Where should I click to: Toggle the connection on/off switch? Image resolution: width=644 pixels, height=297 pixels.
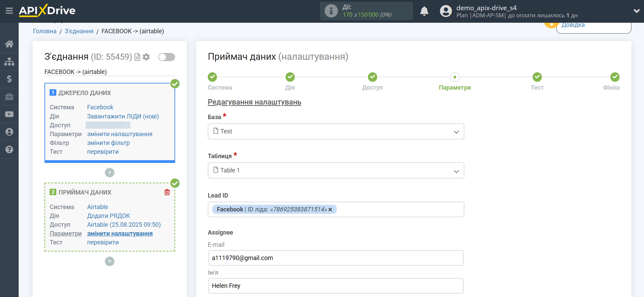pyautogui.click(x=167, y=57)
